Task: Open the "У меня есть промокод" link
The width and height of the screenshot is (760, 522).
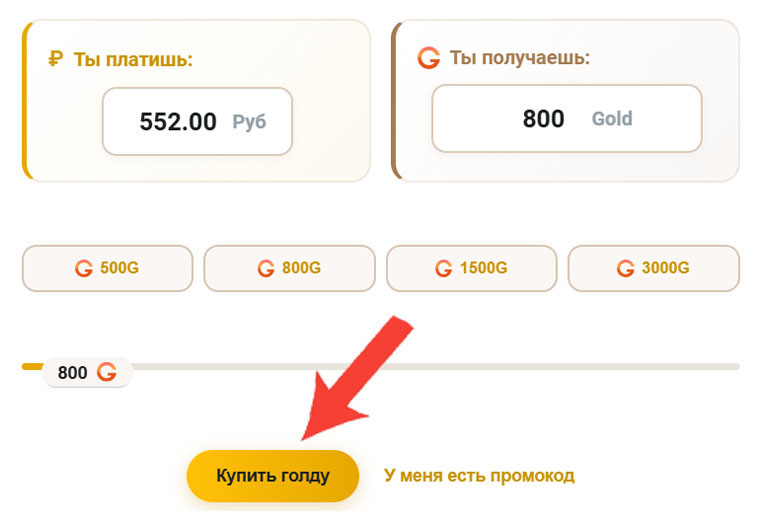Action: coord(479,475)
